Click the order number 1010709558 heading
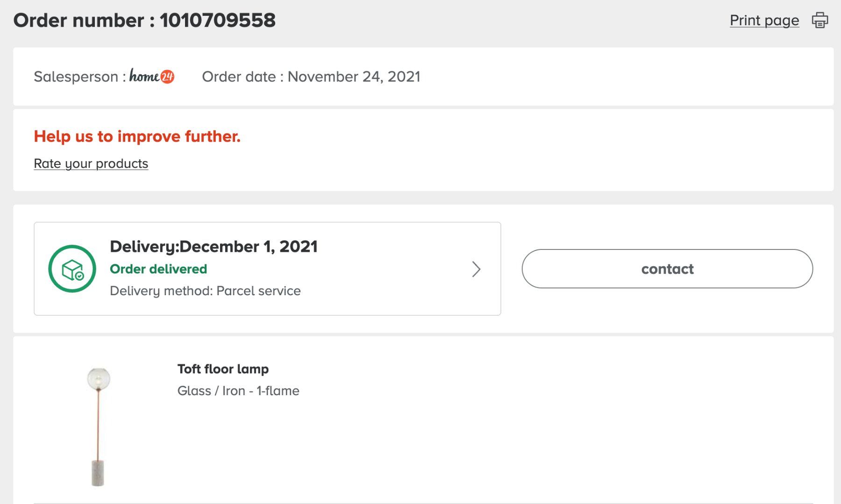The image size is (841, 504). [x=144, y=20]
